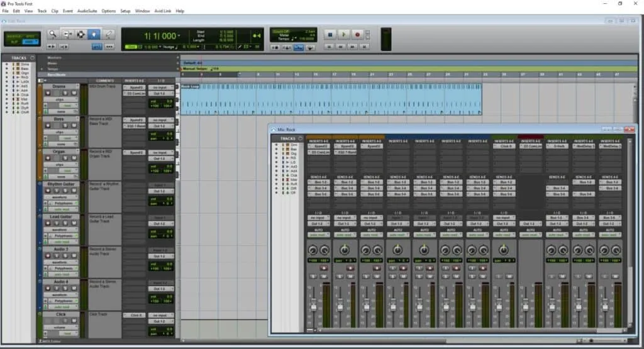Mute the Click track
644x349 pixels.
[x=74, y=321]
